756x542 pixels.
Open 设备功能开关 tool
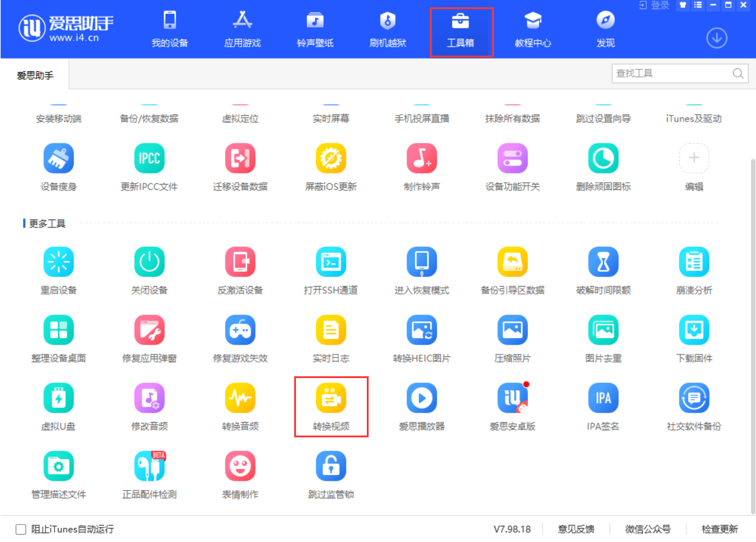(x=513, y=158)
